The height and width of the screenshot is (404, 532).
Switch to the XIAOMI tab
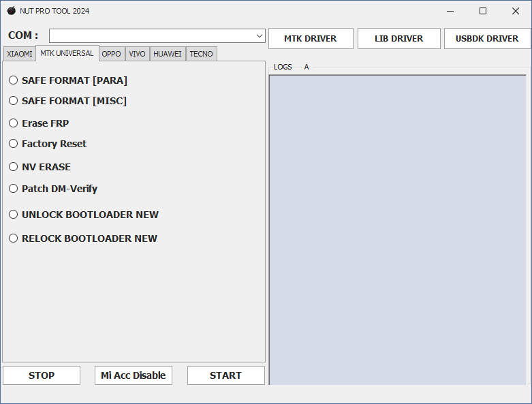(x=19, y=54)
